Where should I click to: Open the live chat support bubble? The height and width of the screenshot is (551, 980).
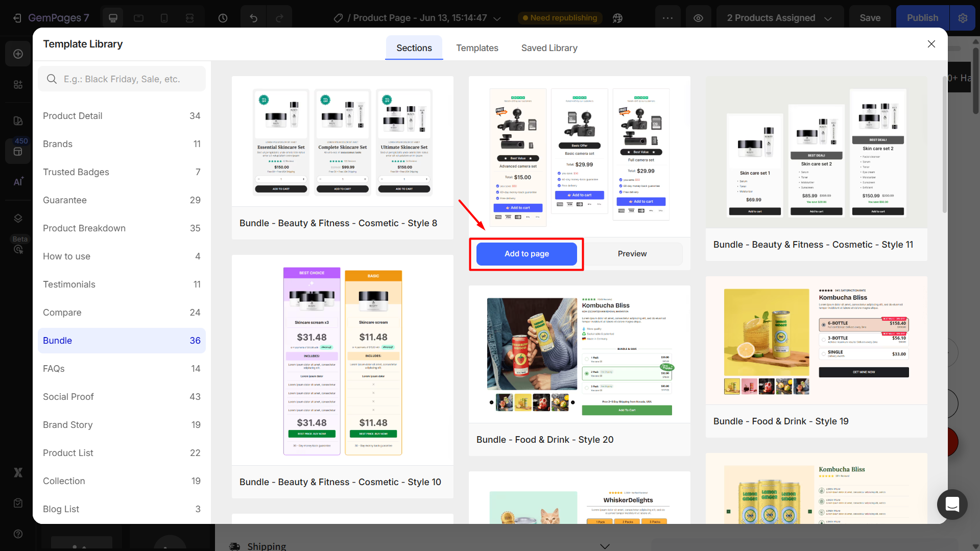[952, 505]
